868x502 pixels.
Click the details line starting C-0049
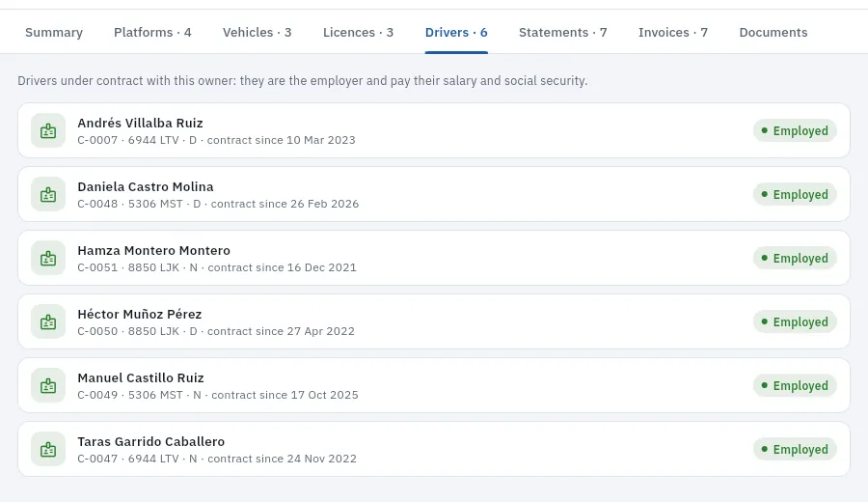218,395
